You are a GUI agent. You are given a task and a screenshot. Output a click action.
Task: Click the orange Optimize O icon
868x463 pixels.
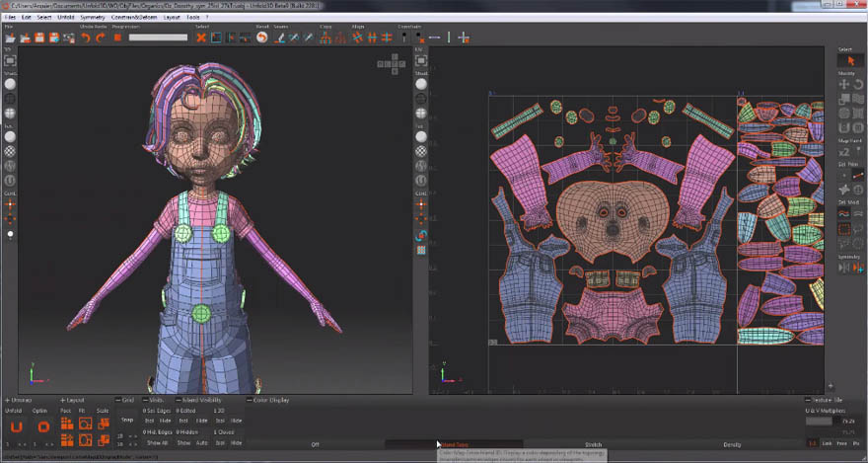(43, 427)
